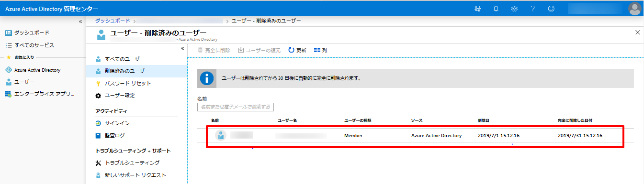This screenshot has width=644, height=184.
Task: Click the Users blade header icon
Action: 101,35
